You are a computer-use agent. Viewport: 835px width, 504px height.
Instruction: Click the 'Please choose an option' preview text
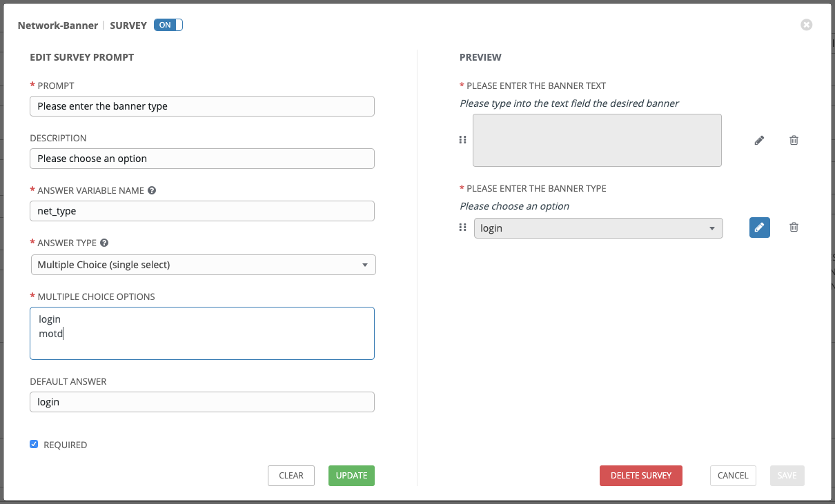pos(515,206)
